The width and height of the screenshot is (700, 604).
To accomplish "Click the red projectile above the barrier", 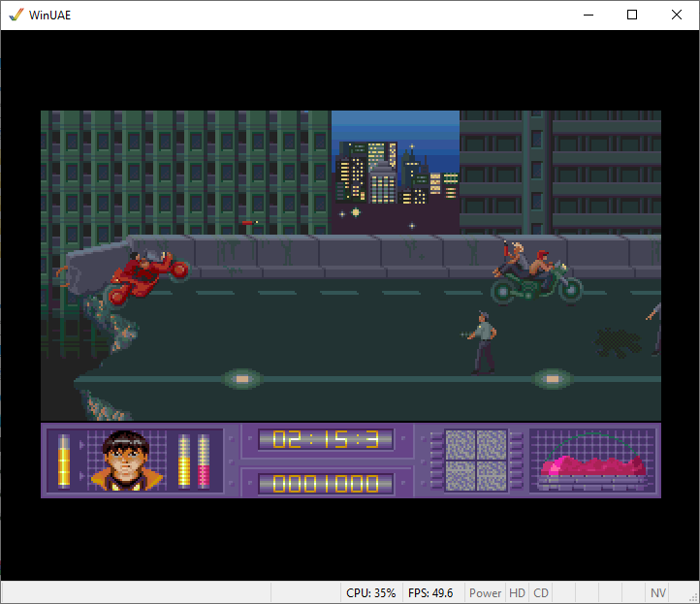I will [250, 222].
